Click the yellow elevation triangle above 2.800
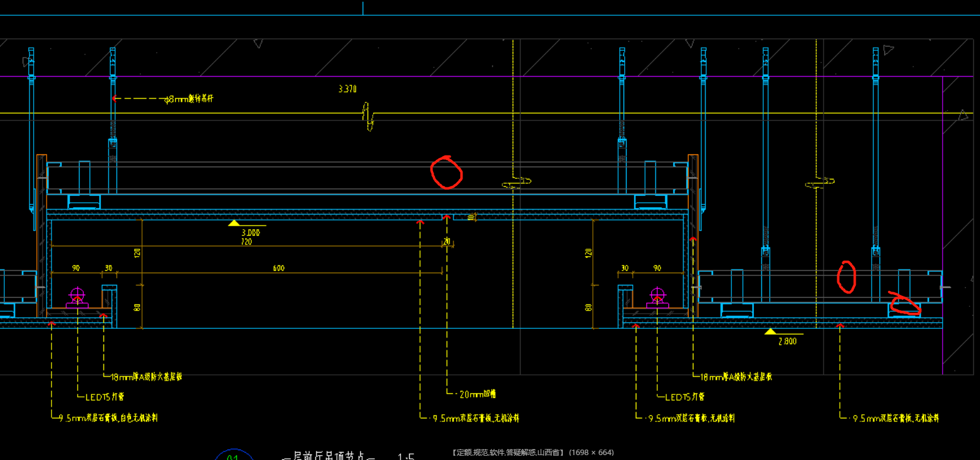Viewport: 980px width, 460px height. point(771,331)
